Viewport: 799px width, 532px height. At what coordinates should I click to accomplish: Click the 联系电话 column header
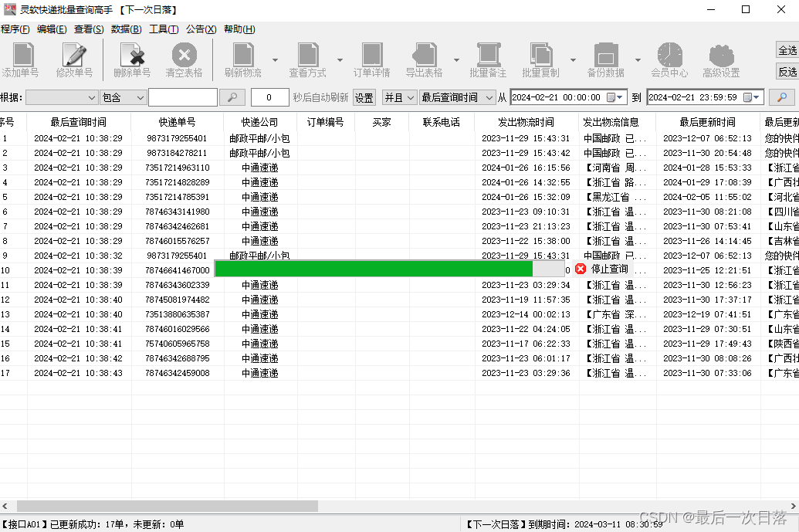coord(442,122)
